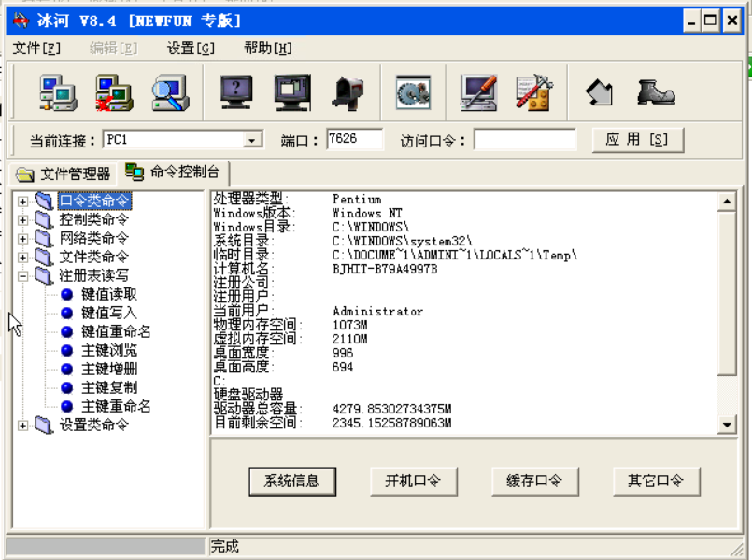Open the 编辑[E] menu

pos(113,48)
